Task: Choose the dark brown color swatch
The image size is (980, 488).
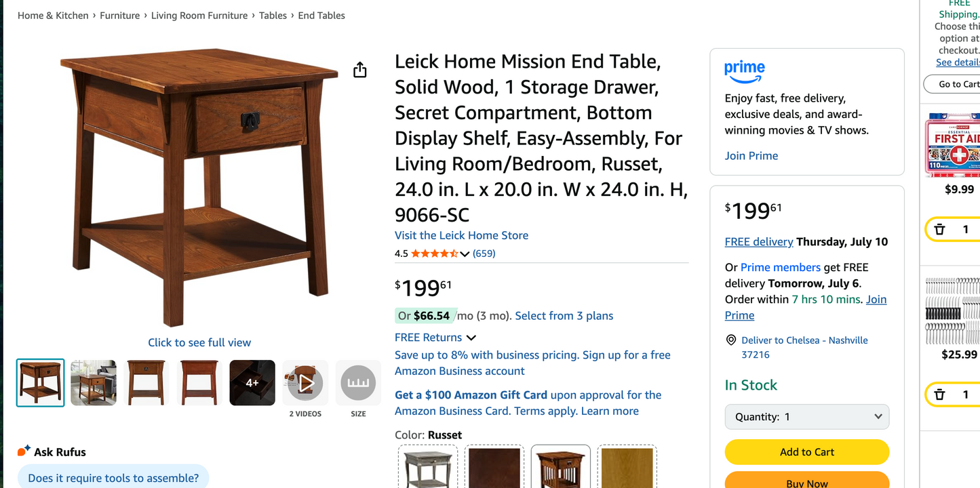Action: [x=494, y=468]
